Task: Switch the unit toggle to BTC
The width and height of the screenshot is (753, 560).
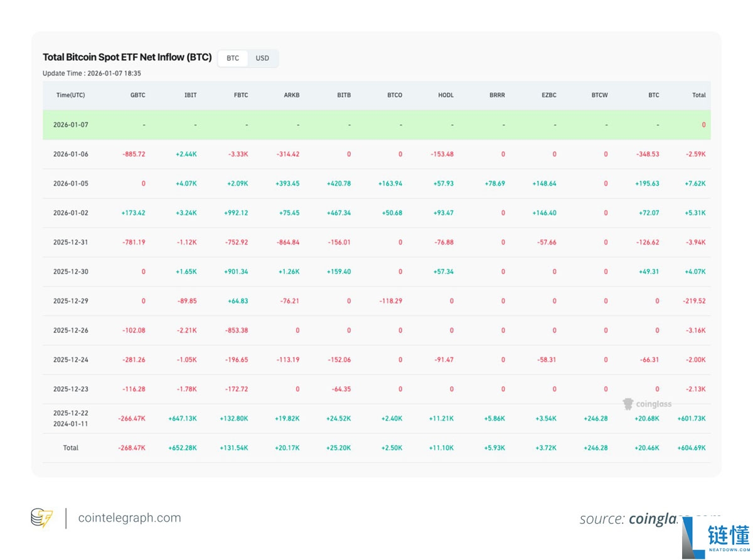Action: coord(233,58)
